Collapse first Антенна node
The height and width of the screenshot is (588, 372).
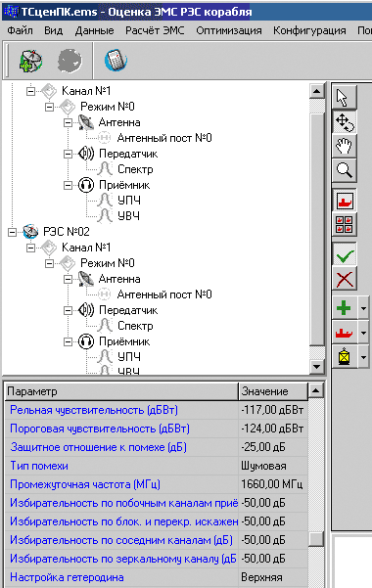68,122
